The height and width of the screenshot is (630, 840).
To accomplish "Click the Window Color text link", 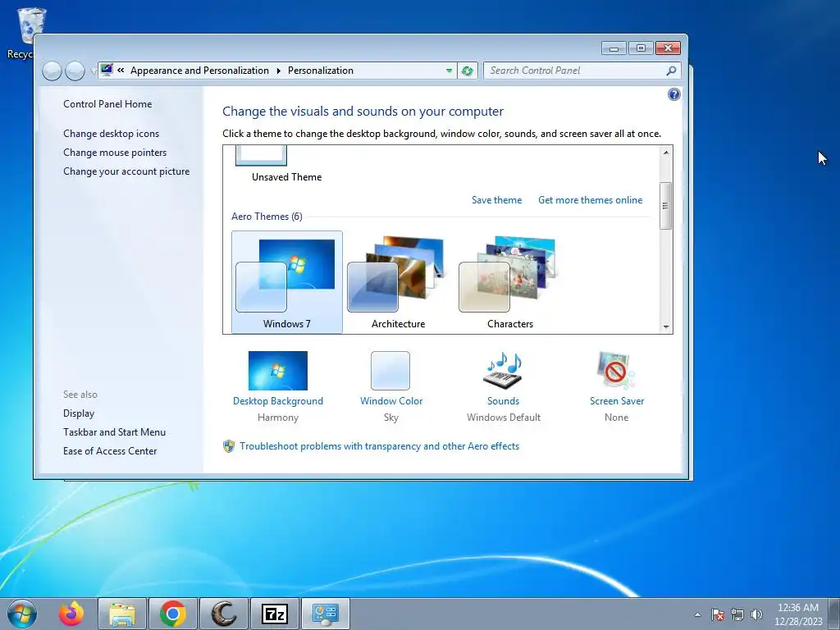I will (391, 400).
